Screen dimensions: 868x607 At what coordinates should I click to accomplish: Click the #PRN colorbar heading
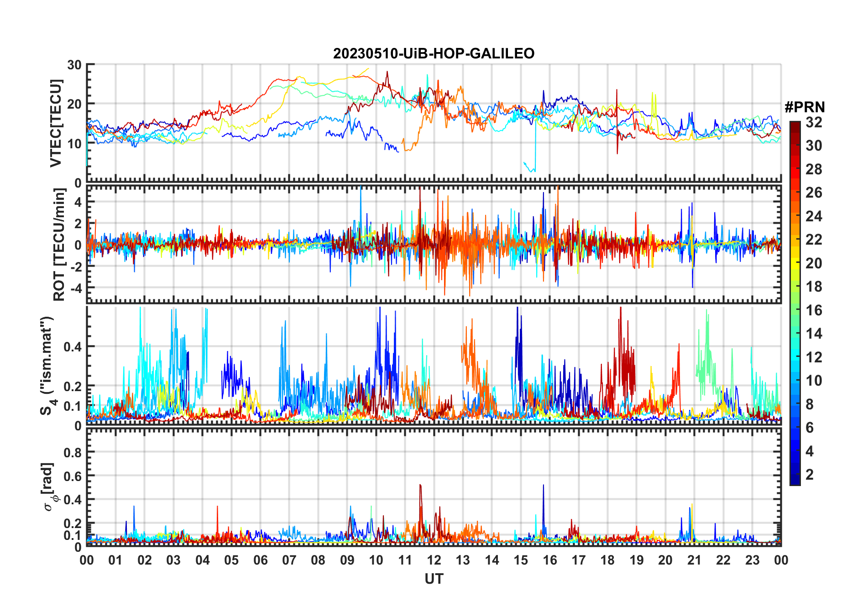coord(805,107)
